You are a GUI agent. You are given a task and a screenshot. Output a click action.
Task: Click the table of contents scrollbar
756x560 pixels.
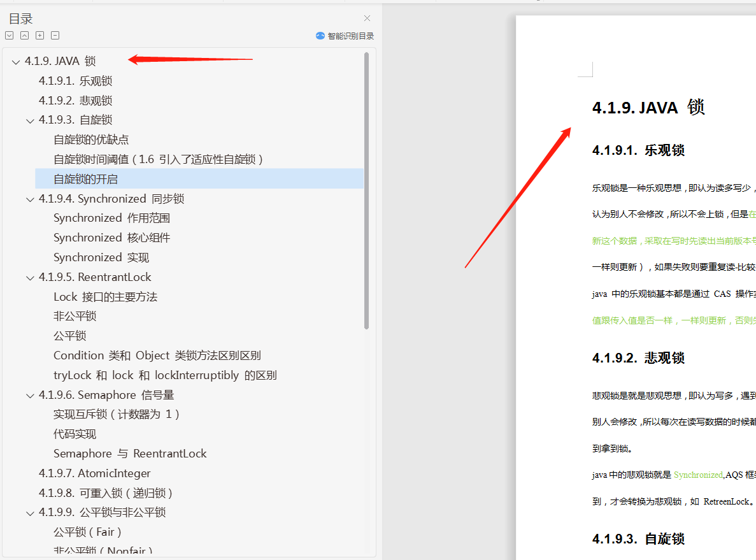point(365,191)
